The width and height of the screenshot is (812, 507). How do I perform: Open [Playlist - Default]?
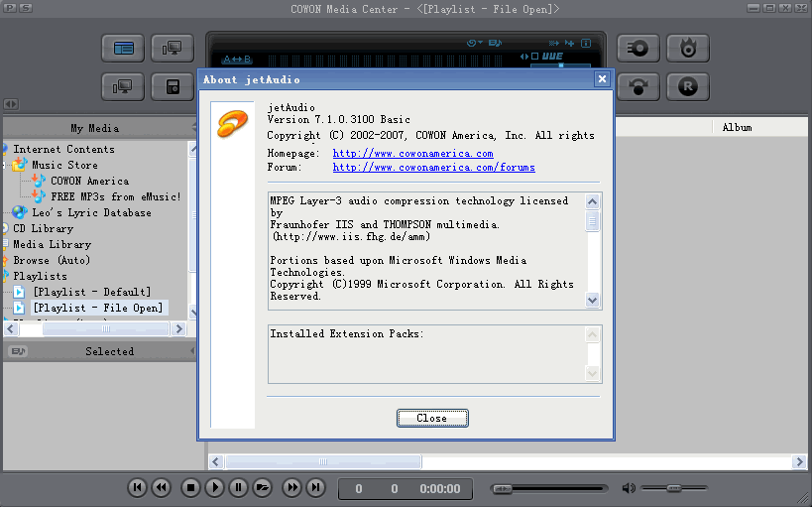(x=91, y=292)
